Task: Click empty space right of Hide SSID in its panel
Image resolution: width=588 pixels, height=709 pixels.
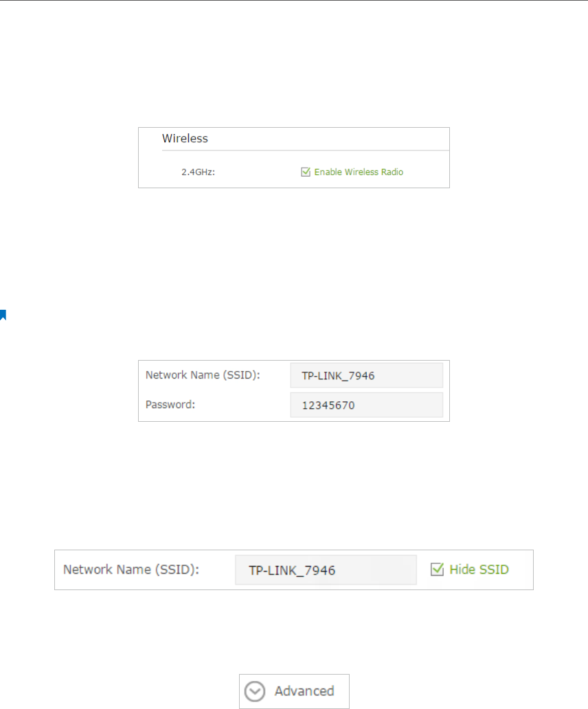Action: (521, 570)
